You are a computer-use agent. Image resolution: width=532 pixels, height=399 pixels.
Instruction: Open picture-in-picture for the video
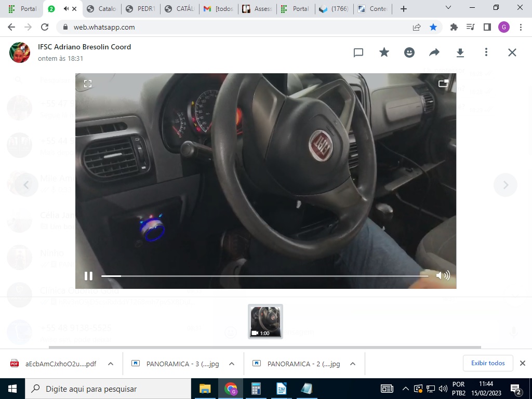click(x=443, y=84)
